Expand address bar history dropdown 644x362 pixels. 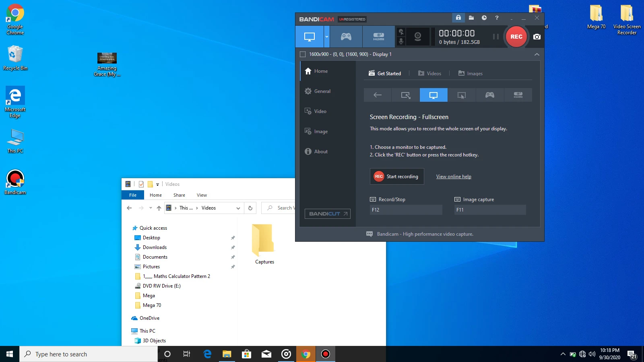click(x=238, y=208)
